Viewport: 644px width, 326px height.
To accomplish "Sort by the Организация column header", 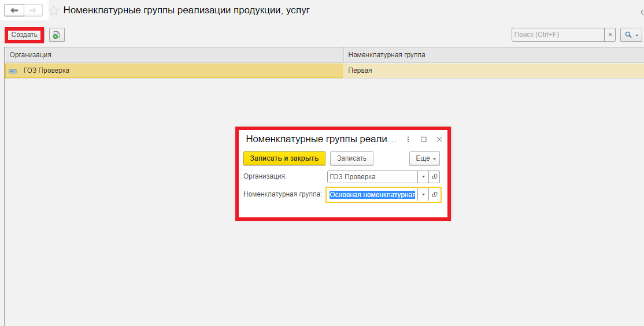I will tap(173, 55).
